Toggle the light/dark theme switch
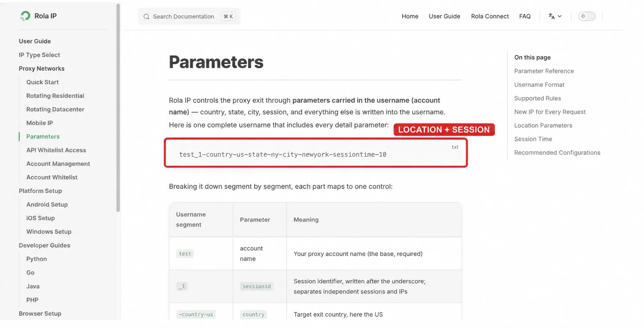Image resolution: width=644 pixels, height=328 pixels. pyautogui.click(x=586, y=16)
